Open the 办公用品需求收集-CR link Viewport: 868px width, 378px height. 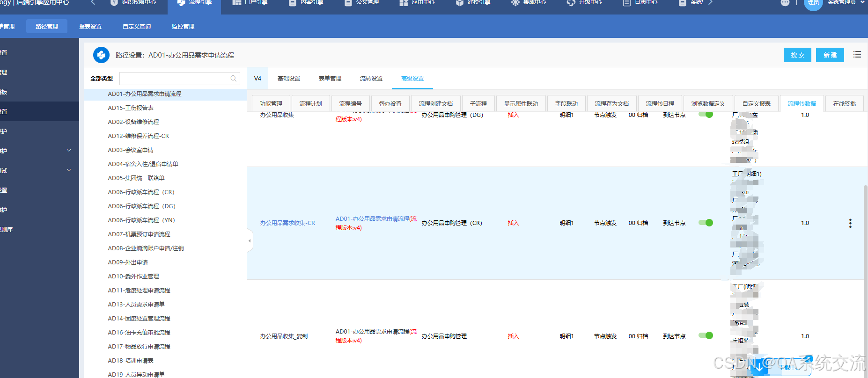(x=287, y=223)
